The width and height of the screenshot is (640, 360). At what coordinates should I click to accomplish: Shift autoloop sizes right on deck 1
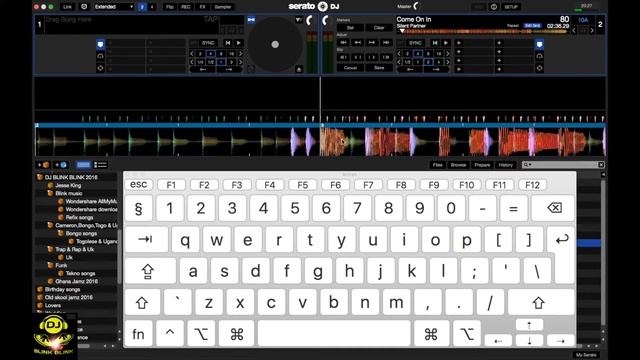241,53
